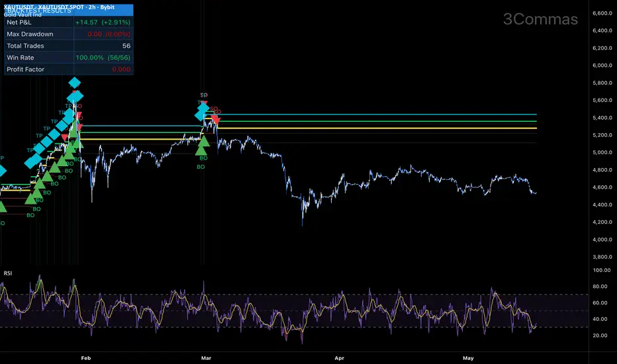The width and height of the screenshot is (617, 364).
Task: Click the Mar label on time axis
Action: click(206, 358)
